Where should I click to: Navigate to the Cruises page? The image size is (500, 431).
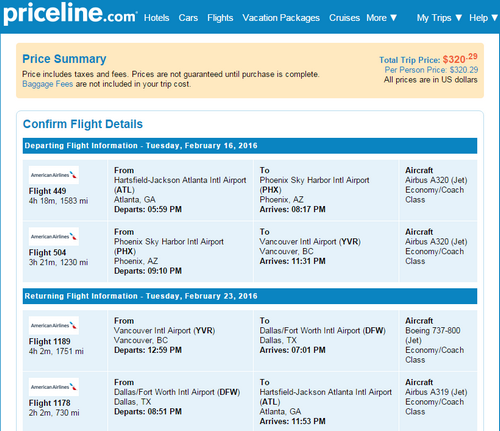coord(344,18)
